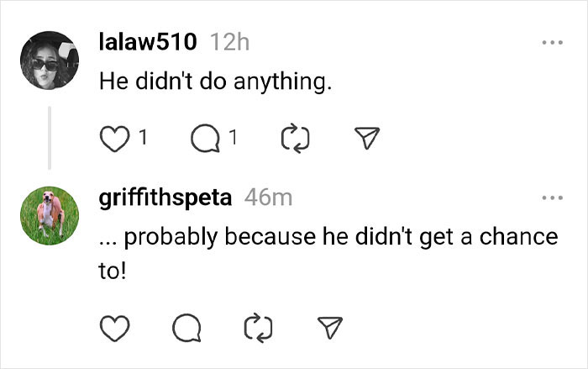Send griffithspeta's reply via share icon

pyautogui.click(x=330, y=327)
